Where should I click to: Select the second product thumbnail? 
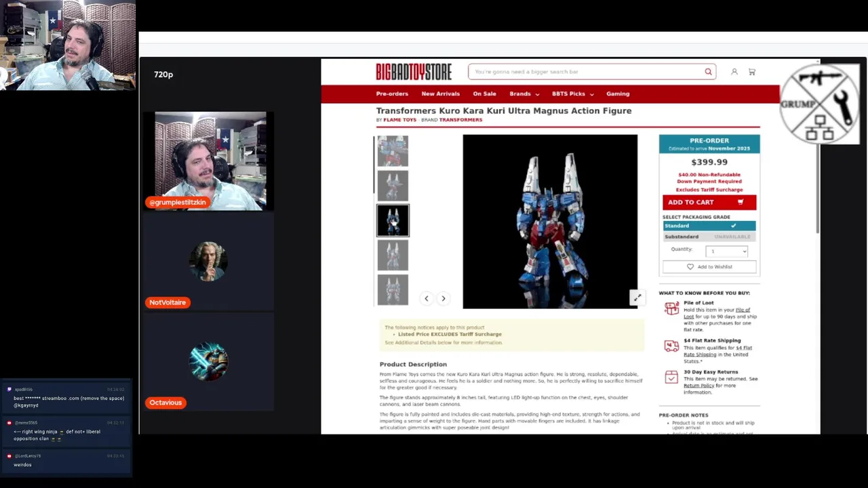point(393,186)
